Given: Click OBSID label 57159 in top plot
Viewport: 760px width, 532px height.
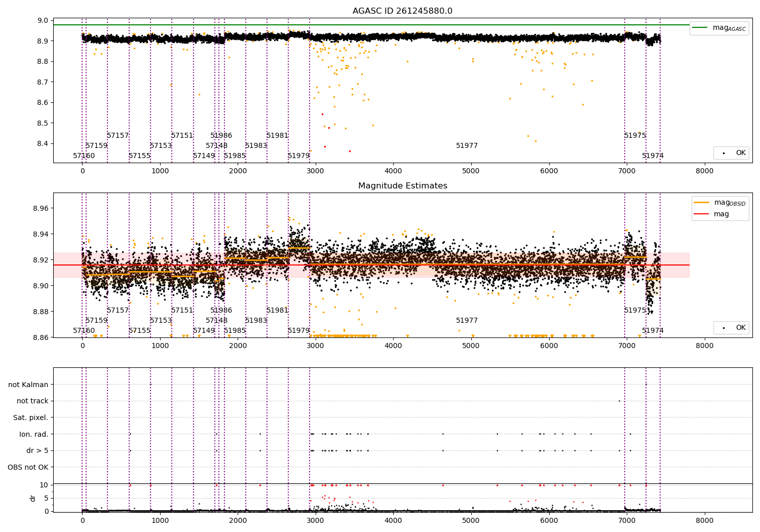Looking at the screenshot, I should pos(96,145).
